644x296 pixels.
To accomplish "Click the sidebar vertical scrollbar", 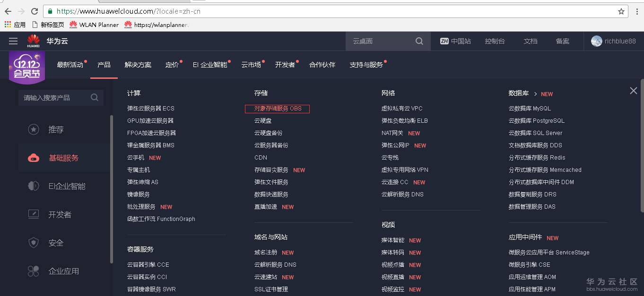I will coord(112,189).
